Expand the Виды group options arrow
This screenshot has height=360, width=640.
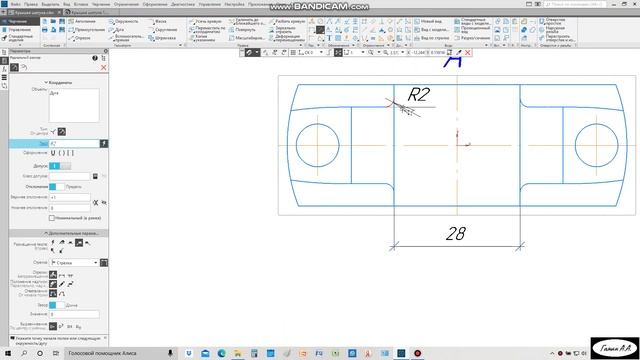(x=487, y=45)
